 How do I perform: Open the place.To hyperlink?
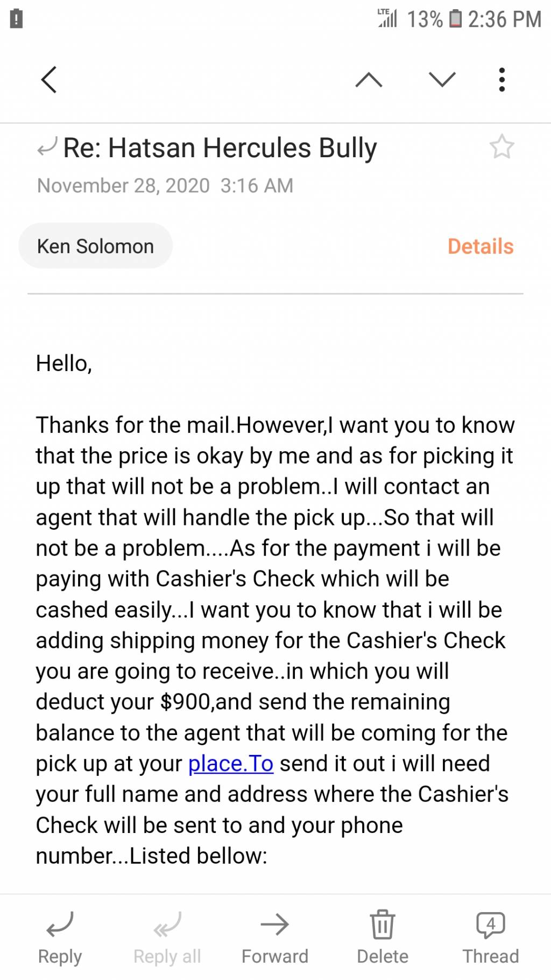(231, 764)
